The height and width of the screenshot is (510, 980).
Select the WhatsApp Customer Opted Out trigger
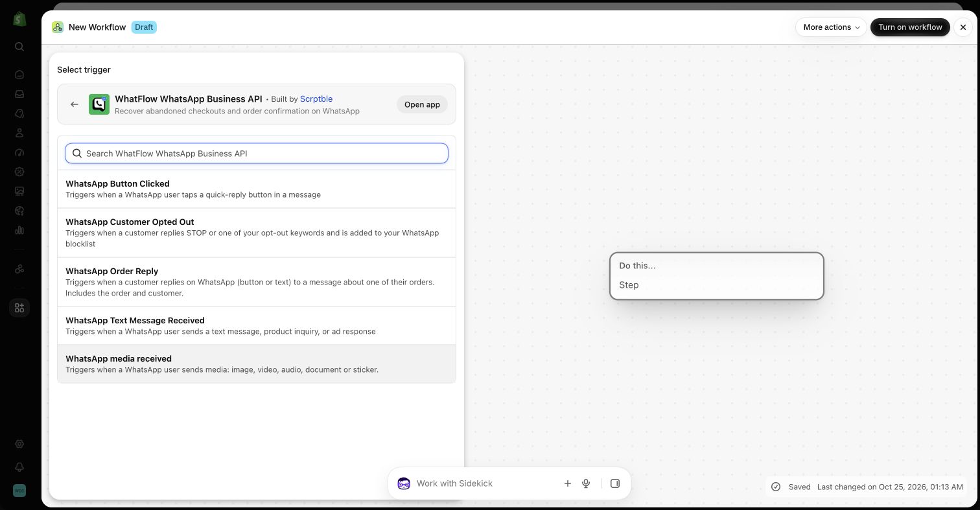point(257,233)
